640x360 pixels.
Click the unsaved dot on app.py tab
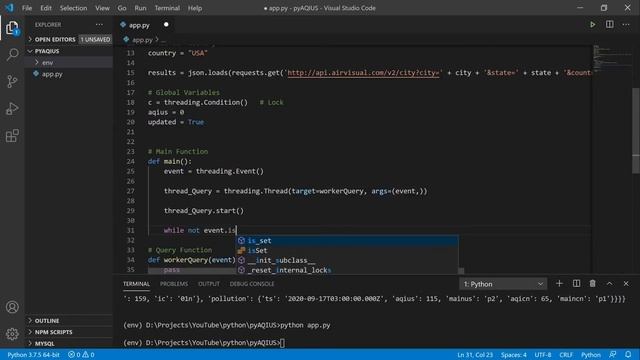pyautogui.click(x=166, y=24)
